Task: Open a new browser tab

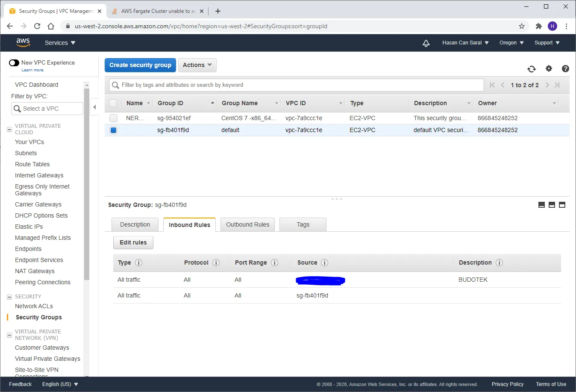Action: pos(218,11)
